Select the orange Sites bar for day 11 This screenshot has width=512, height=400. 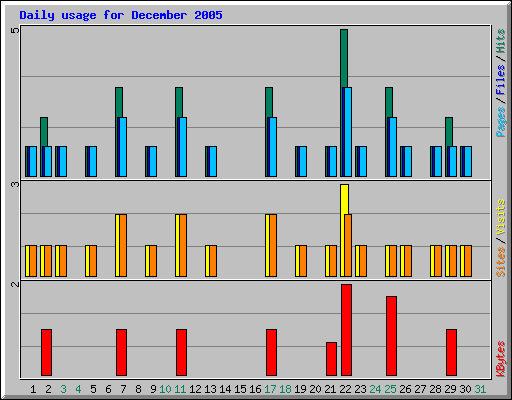183,245
